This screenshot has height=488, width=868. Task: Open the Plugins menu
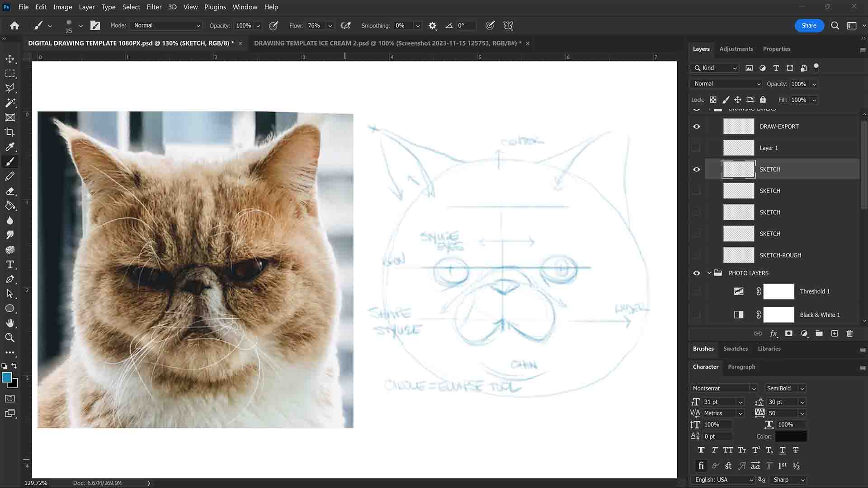(x=215, y=7)
